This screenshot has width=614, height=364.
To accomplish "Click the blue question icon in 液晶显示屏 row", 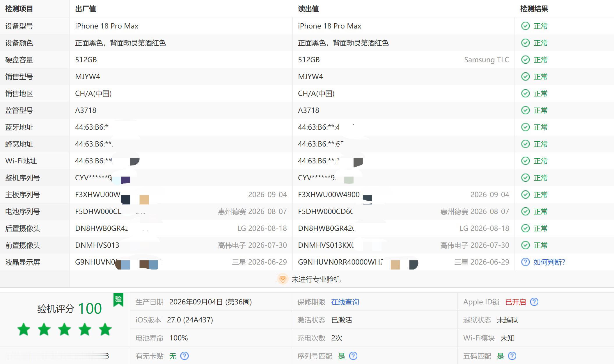I will [525, 262].
